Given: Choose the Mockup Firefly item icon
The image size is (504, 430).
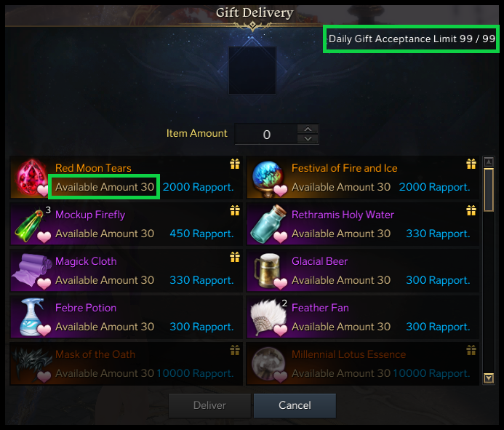Looking at the screenshot, I should coord(31,224).
